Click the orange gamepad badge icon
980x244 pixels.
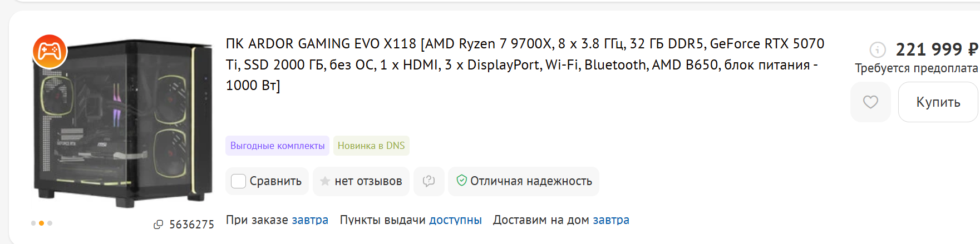(x=50, y=51)
